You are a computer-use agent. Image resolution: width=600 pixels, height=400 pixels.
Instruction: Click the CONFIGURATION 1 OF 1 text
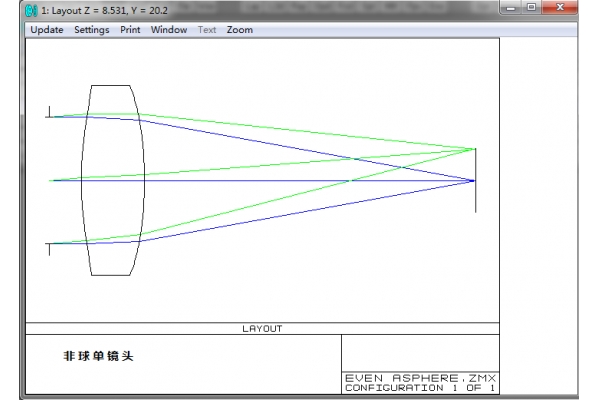(419, 388)
